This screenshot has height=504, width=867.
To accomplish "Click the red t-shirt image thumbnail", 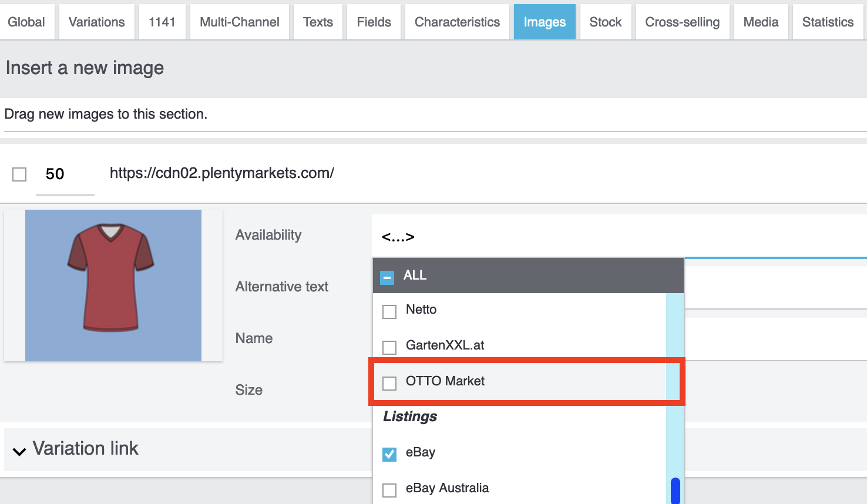I will point(113,285).
